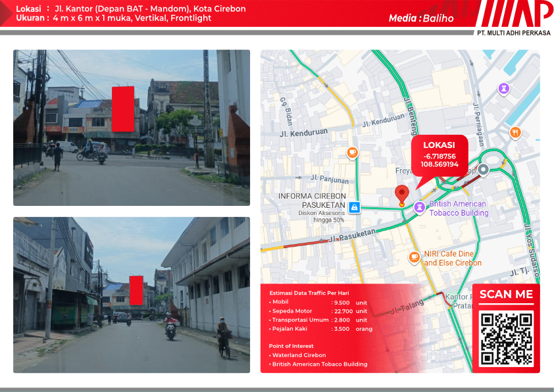Click the orange restaurant fork icon
The height and width of the screenshot is (392, 554).
pos(515,133)
